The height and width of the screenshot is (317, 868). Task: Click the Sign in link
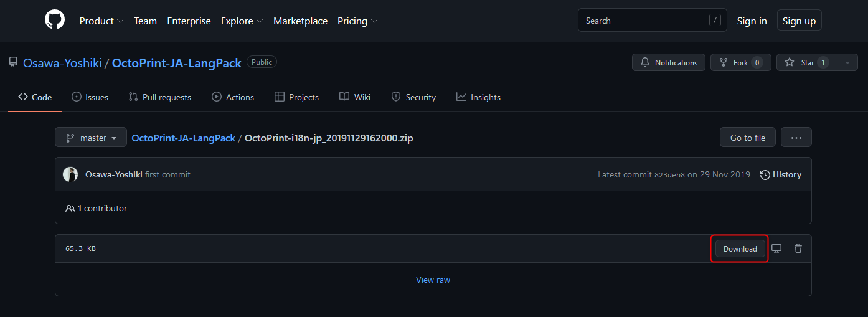752,21
